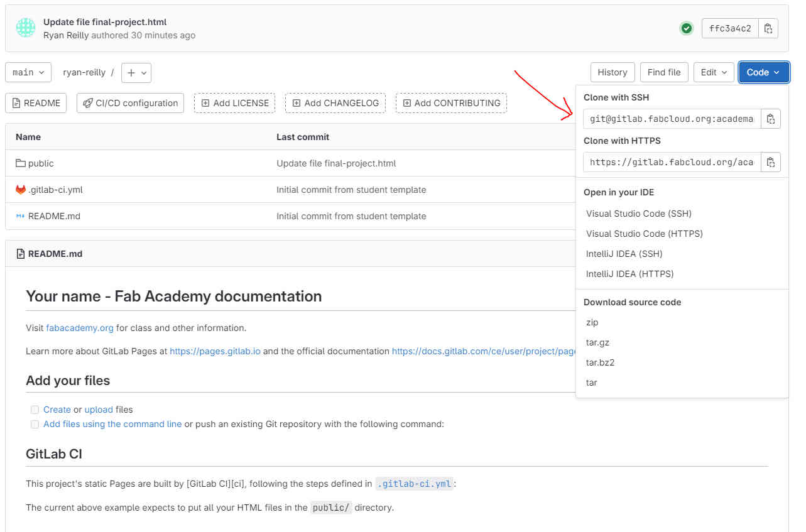Image resolution: width=806 pixels, height=532 pixels.
Task: Open CI/CD configuration
Action: coord(130,103)
